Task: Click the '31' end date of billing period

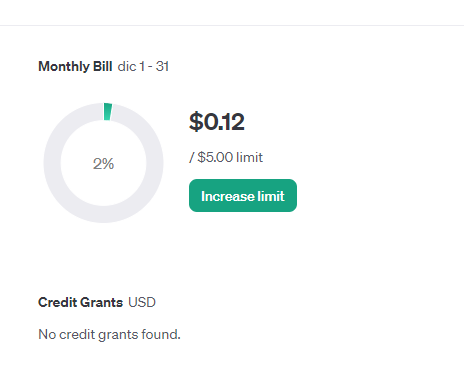Action: pyautogui.click(x=162, y=66)
